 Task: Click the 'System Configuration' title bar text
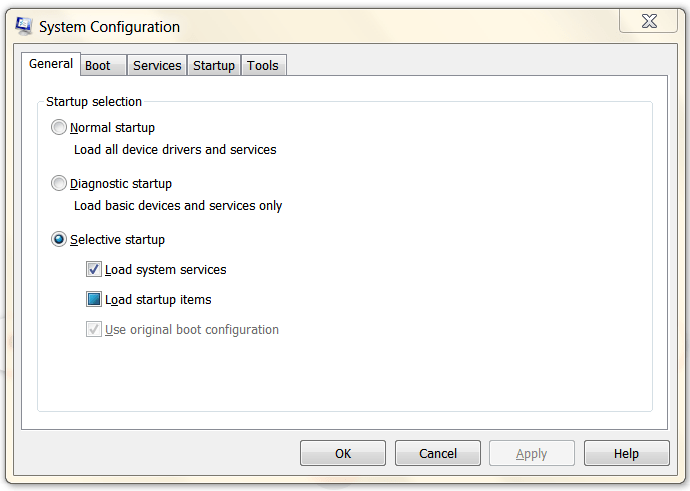[110, 27]
